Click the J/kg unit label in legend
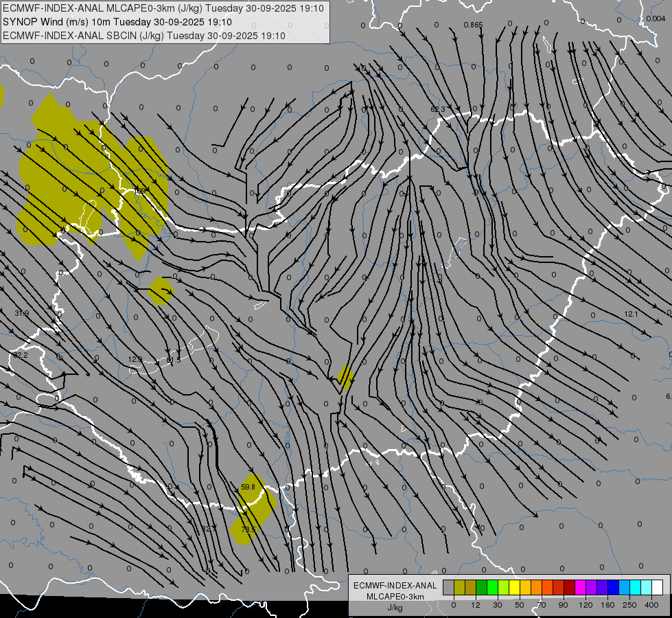The height and width of the screenshot is (618, 672). point(395,608)
